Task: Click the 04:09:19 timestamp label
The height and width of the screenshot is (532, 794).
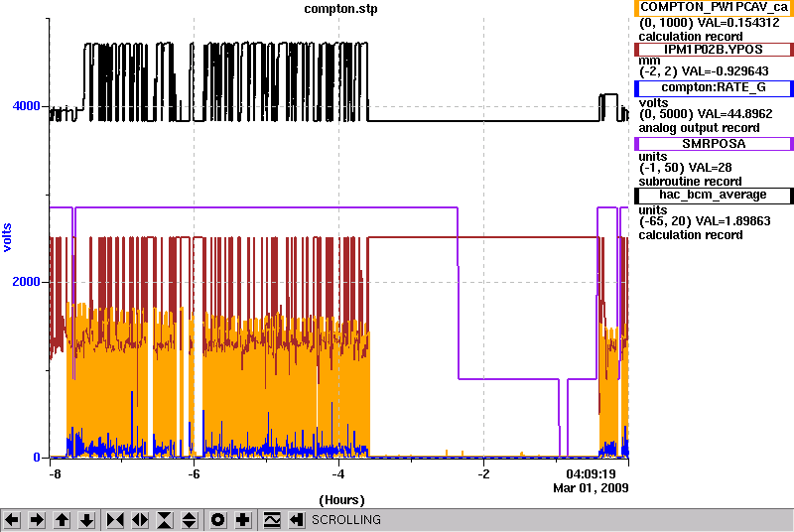Action: [x=591, y=474]
